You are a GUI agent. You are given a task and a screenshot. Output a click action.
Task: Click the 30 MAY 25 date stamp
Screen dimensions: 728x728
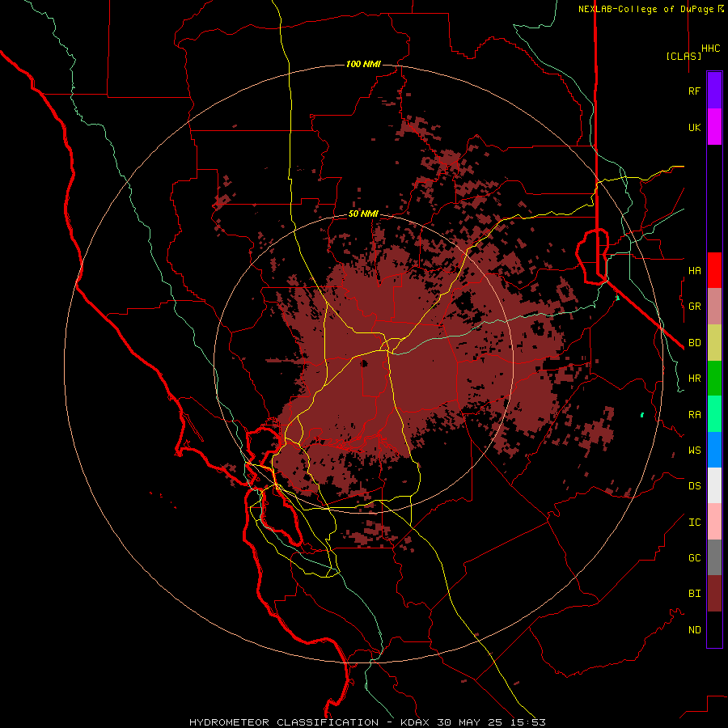(470, 722)
